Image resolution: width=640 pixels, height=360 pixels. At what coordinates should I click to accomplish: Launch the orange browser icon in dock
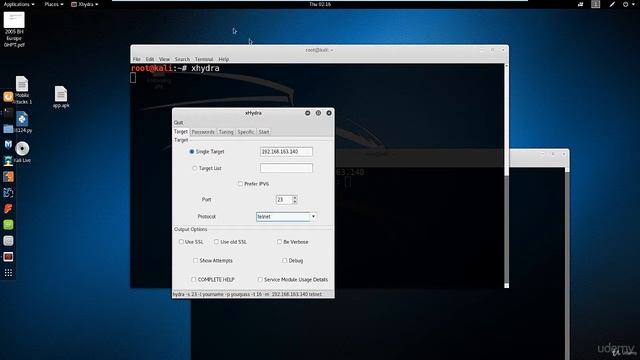click(8, 97)
